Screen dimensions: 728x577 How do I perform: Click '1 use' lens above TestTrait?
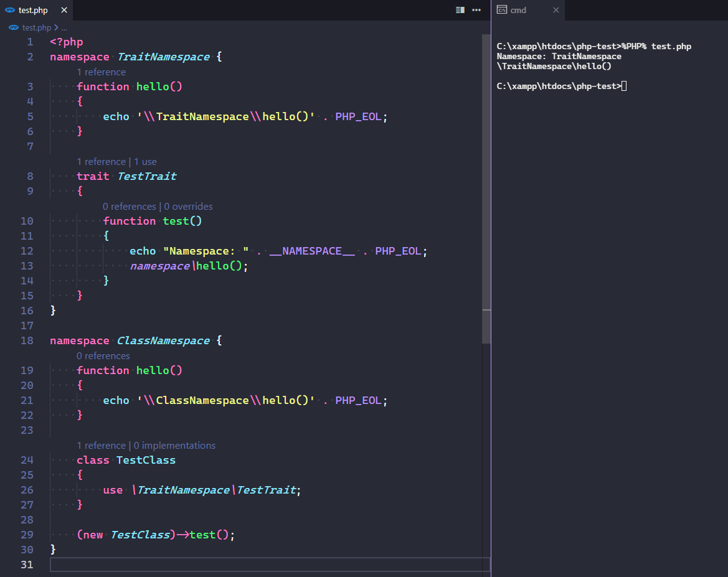pyautogui.click(x=145, y=162)
